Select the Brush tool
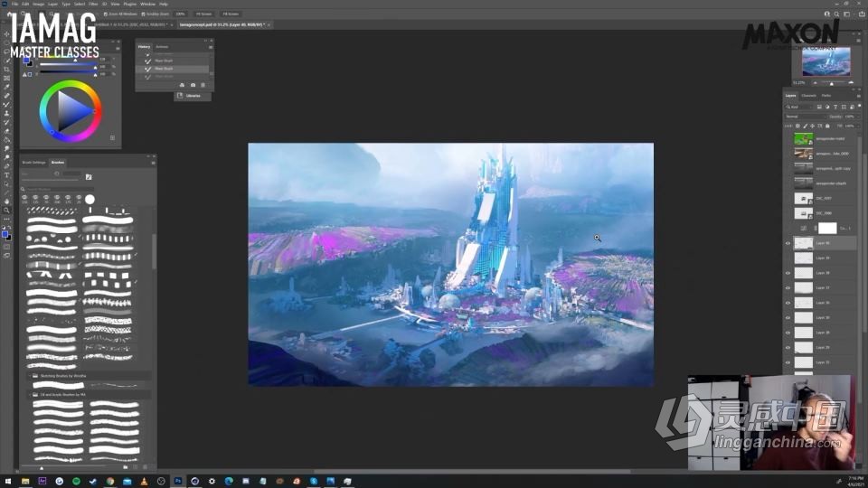 point(6,105)
